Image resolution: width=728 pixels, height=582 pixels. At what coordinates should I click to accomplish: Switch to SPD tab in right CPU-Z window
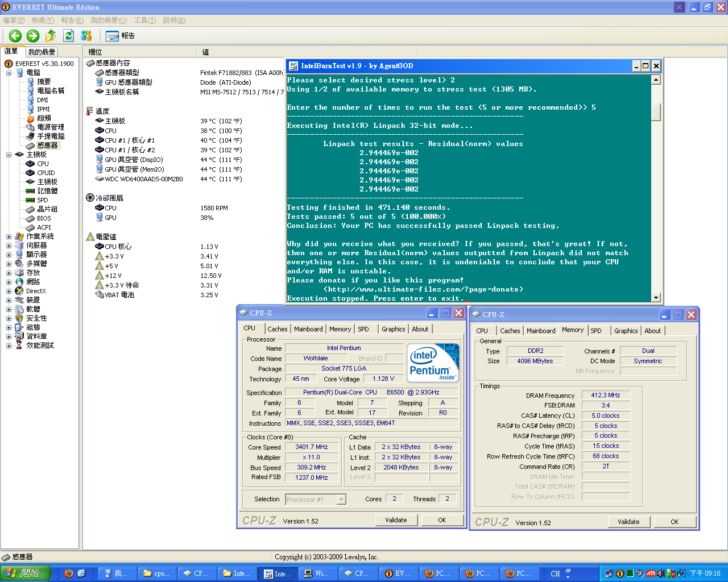point(596,331)
